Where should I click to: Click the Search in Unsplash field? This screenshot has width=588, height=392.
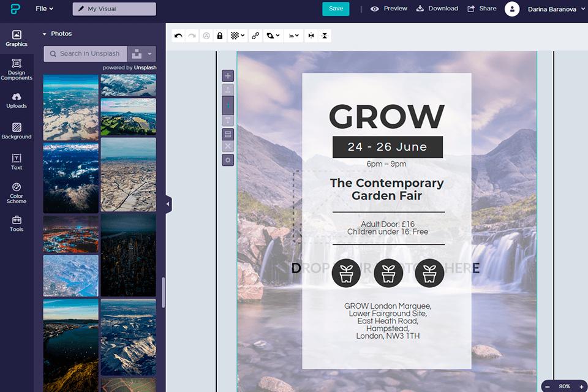(x=89, y=54)
